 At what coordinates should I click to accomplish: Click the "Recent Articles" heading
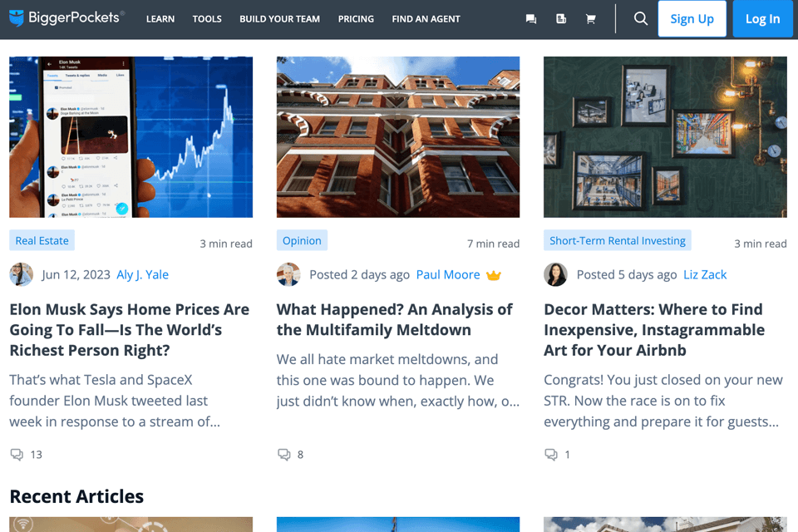point(76,496)
